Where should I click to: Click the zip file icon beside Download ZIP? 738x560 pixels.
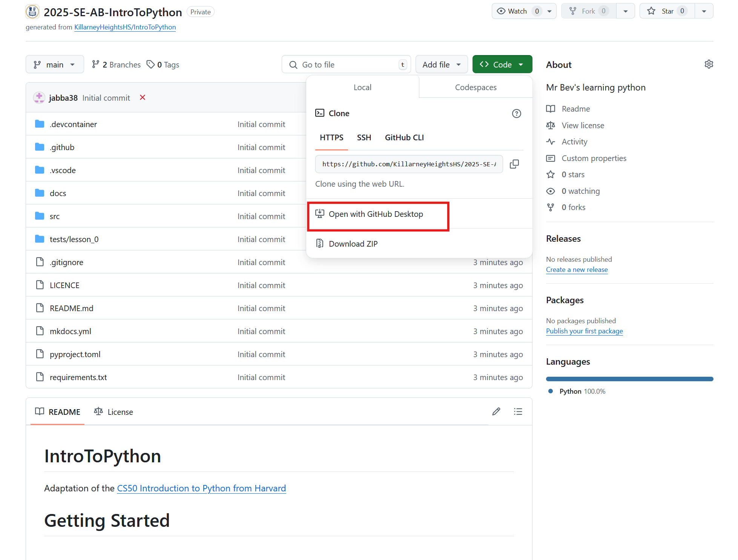point(320,244)
